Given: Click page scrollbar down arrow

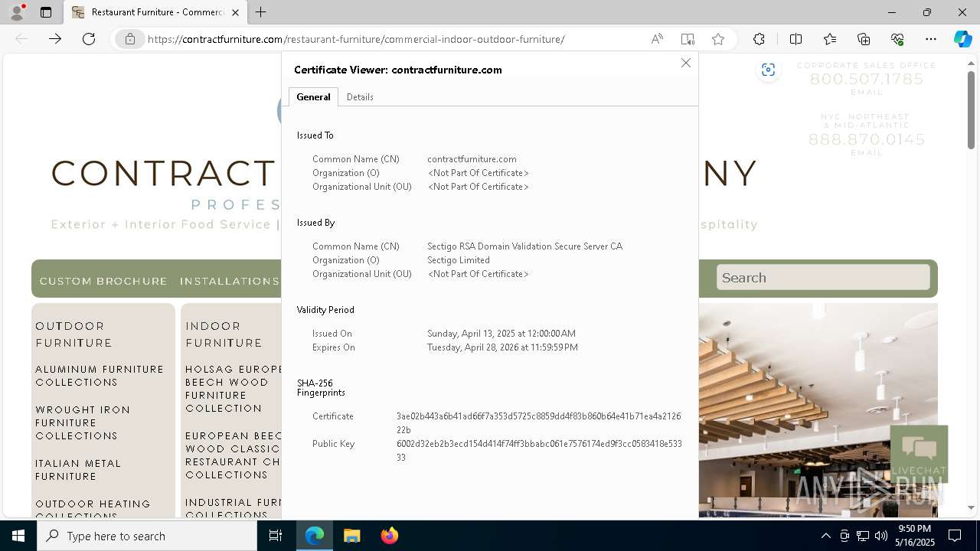Looking at the screenshot, I should (x=971, y=507).
